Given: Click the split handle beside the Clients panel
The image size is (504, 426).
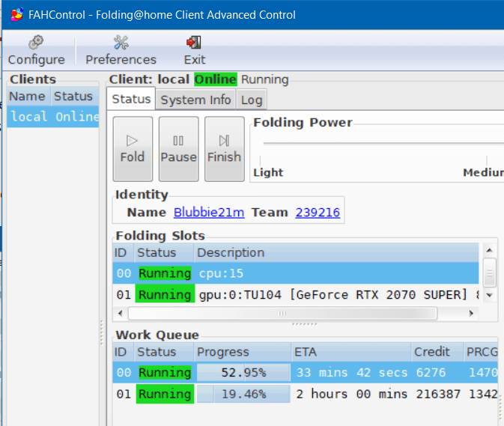Looking at the screenshot, I should (x=102, y=332).
